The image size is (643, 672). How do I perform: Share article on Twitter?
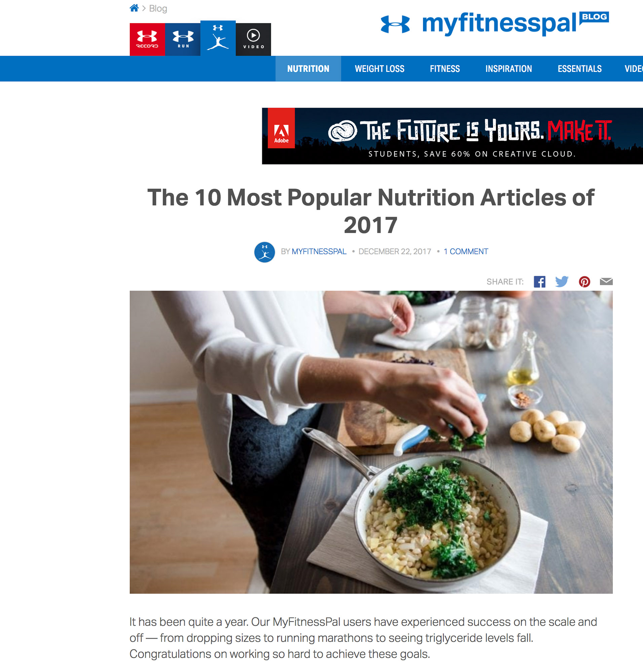click(562, 282)
